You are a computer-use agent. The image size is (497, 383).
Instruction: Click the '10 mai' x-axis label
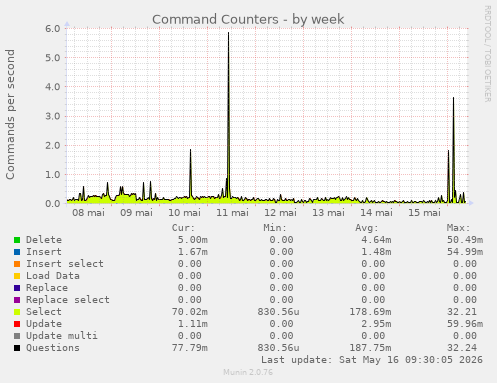(x=184, y=212)
